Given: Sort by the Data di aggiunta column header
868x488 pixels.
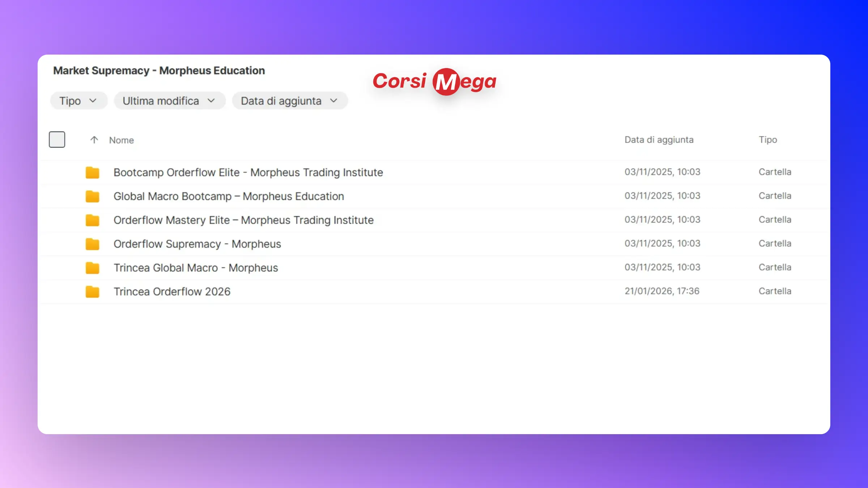Looking at the screenshot, I should pyautogui.click(x=659, y=140).
